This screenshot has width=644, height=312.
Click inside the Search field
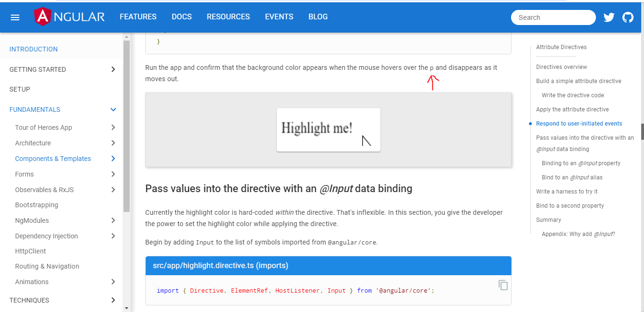(553, 17)
